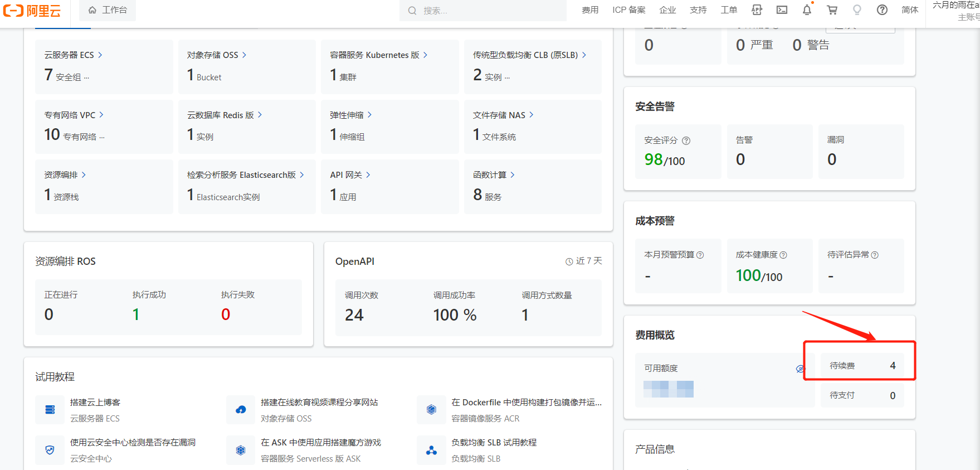This screenshot has width=980, height=470.
Task: Show more VPC items via ellipsis after 专有网络
Action: (102, 138)
